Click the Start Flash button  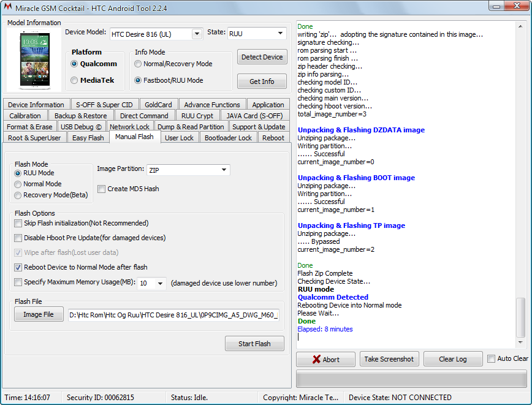254,344
